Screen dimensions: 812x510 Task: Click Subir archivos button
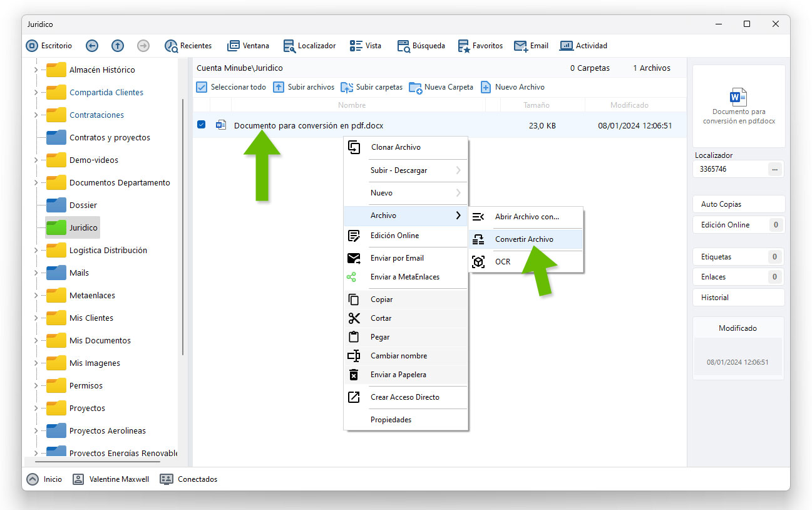pos(304,87)
